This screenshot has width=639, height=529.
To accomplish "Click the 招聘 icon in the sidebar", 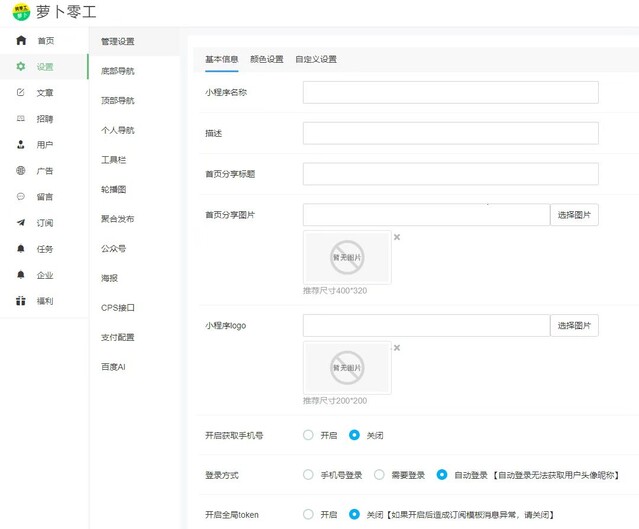I will point(21,119).
